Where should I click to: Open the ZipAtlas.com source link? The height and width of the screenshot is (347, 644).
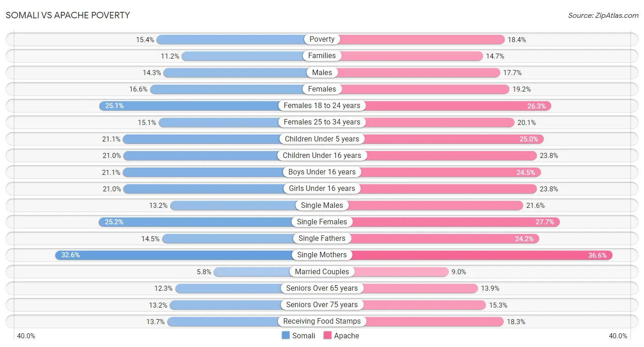click(x=603, y=16)
